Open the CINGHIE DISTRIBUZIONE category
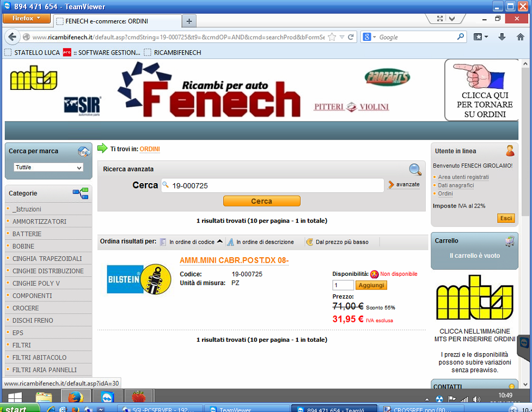The image size is (532, 412). click(x=48, y=271)
